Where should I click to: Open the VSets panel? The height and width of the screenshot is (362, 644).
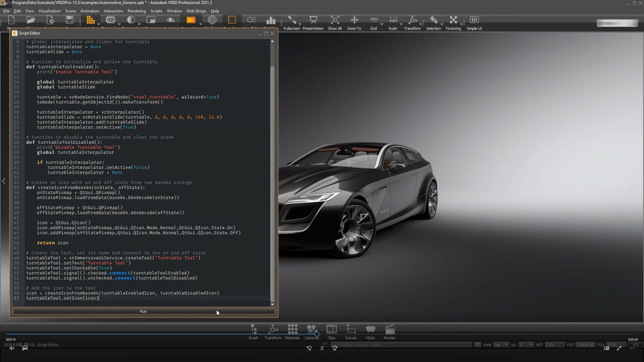click(x=370, y=331)
